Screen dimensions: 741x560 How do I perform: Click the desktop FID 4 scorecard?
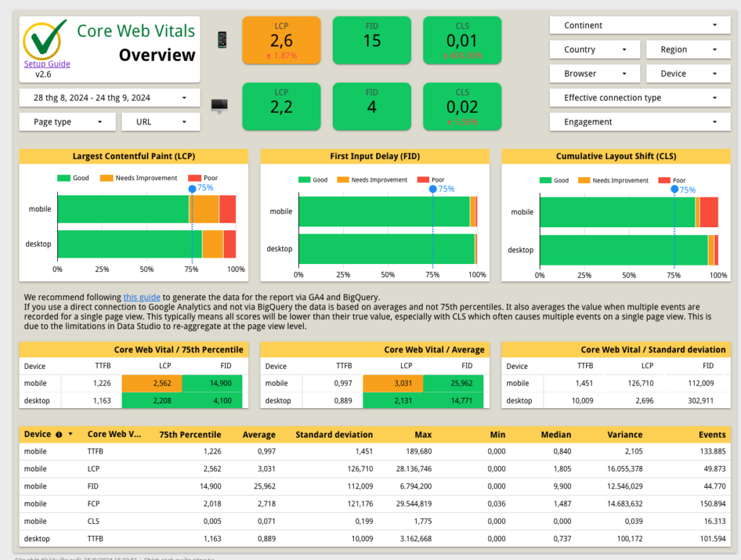(x=372, y=106)
